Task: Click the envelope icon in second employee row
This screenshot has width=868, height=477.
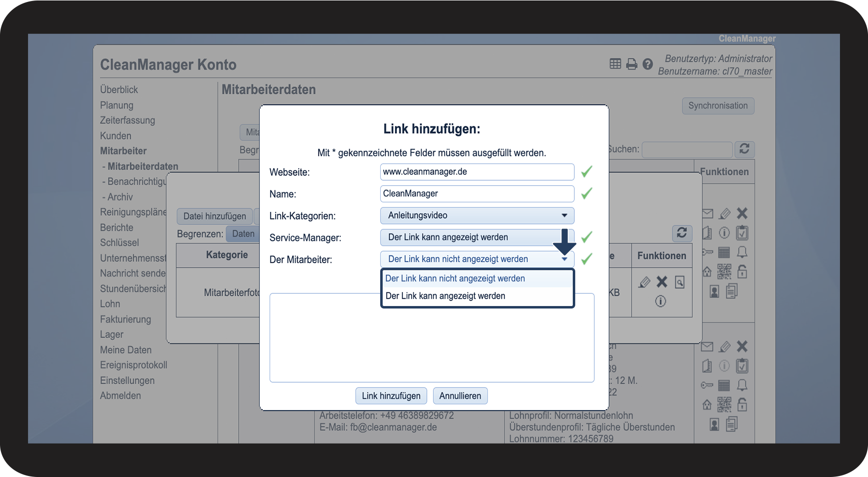Action: [707, 347]
